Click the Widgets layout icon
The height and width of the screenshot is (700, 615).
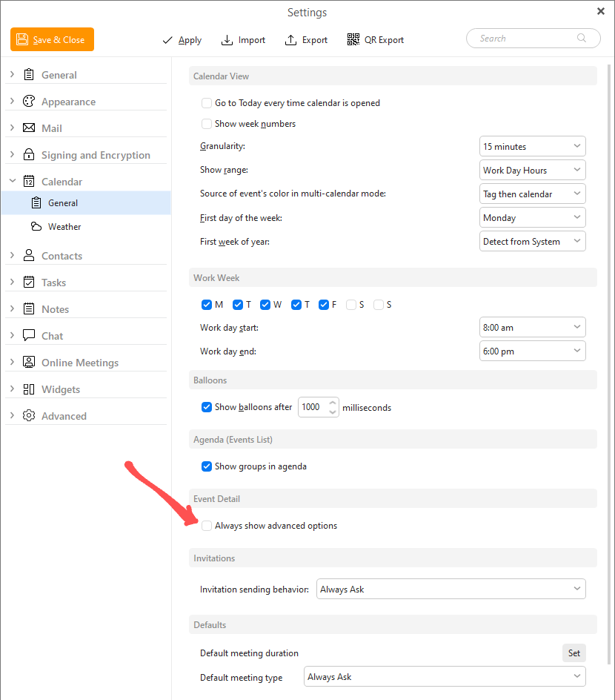click(29, 389)
